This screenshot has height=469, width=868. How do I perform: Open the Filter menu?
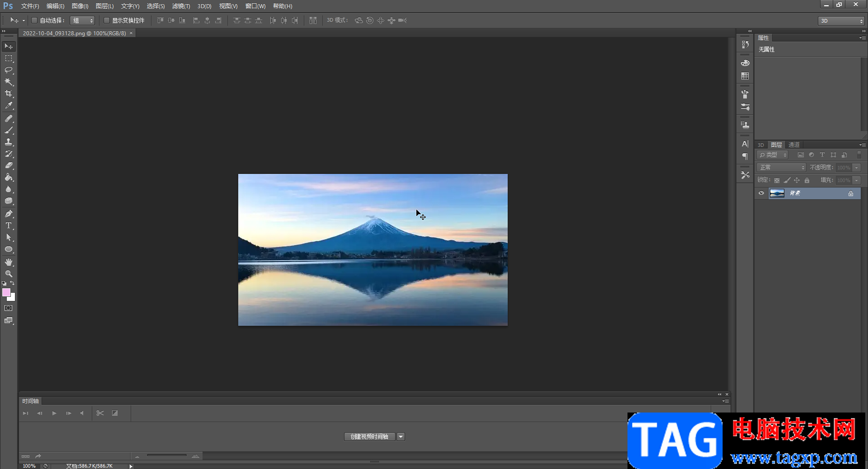(x=181, y=6)
